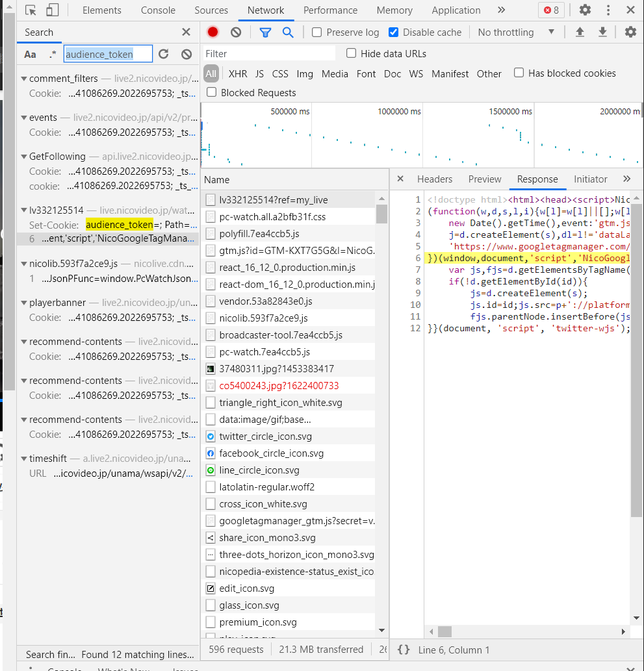Clear the network log with the block icon
The width and height of the screenshot is (644, 671).
pyautogui.click(x=236, y=32)
